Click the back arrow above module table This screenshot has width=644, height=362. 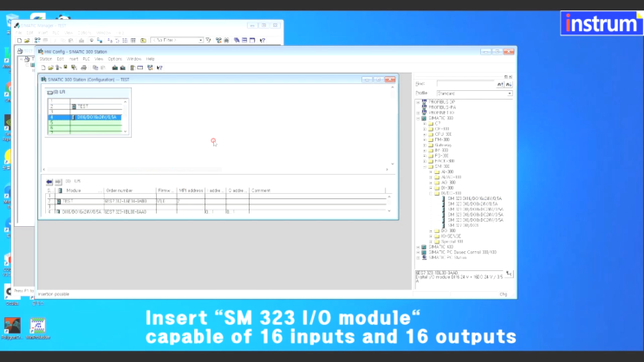49,182
